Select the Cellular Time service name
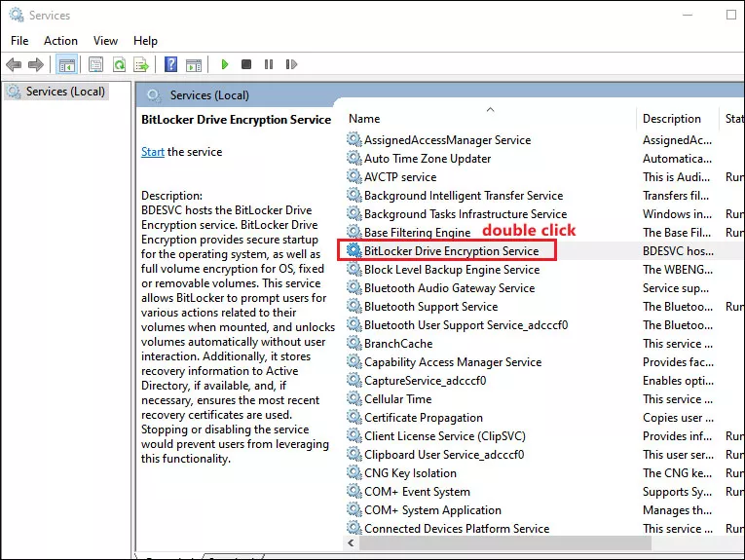745x560 pixels. [x=397, y=399]
